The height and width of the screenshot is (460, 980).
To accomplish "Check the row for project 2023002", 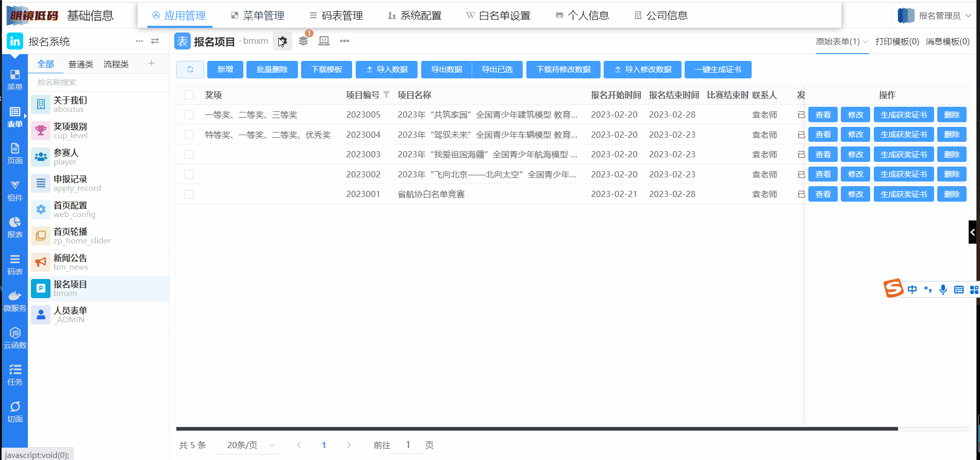I will click(x=189, y=174).
